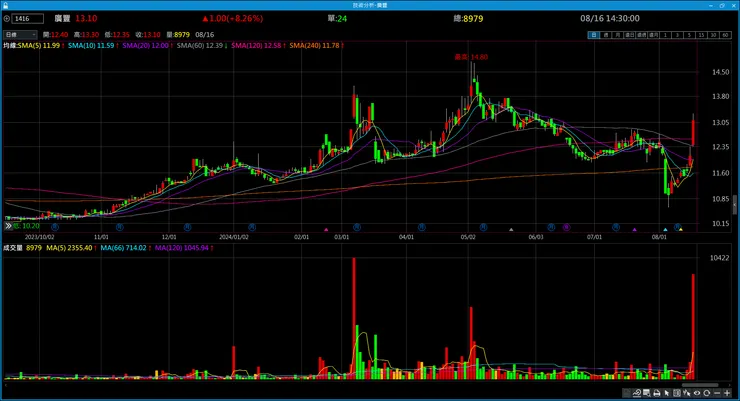Switch to 3-minute chart interval

[677, 35]
